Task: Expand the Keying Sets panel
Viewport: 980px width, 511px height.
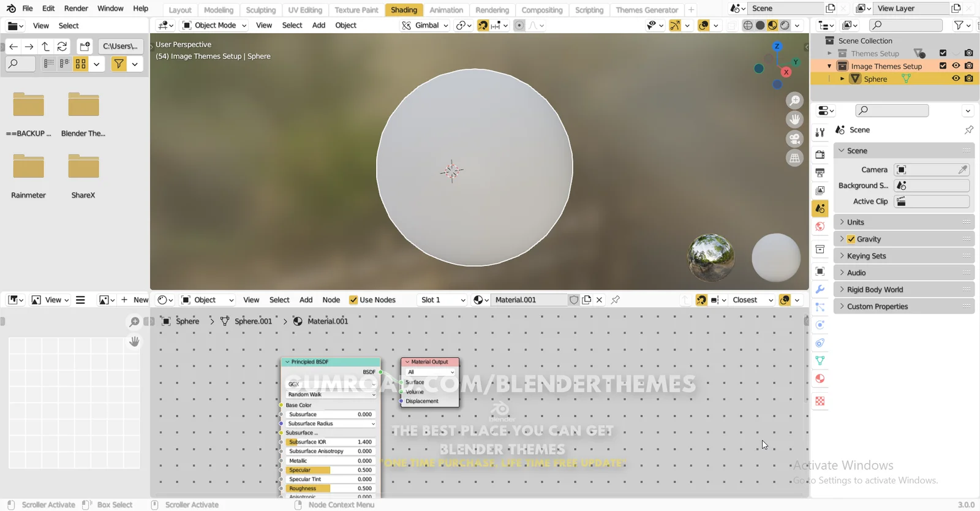Action: pyautogui.click(x=904, y=255)
